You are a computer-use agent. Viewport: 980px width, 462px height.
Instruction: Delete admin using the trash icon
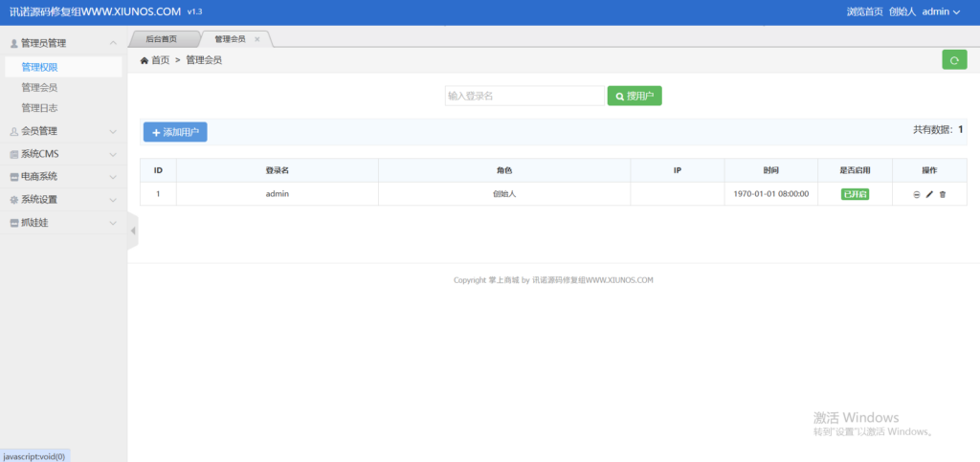point(943,194)
